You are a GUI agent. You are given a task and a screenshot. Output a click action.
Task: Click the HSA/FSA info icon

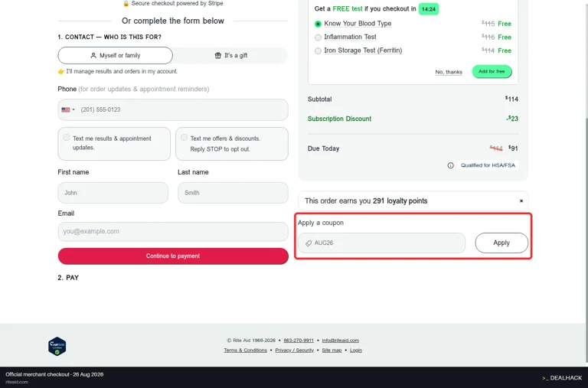click(x=450, y=165)
